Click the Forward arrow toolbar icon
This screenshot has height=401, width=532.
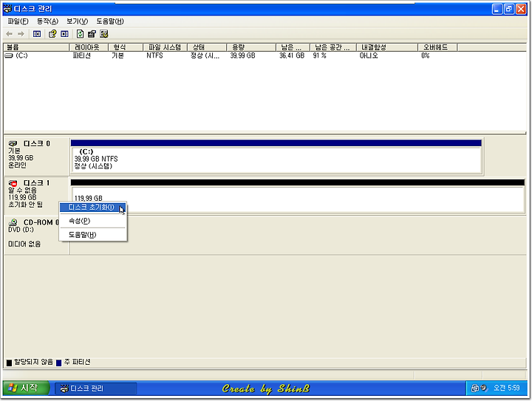tap(21, 34)
